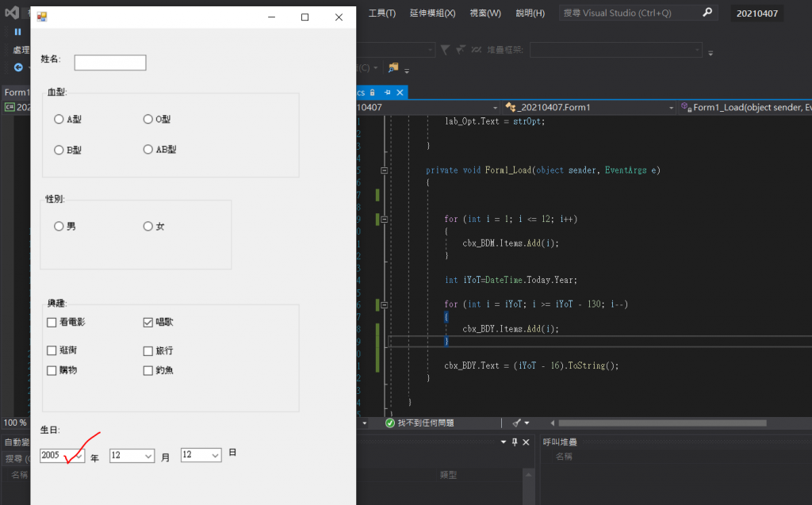Viewport: 812px width, 505px height.
Task: Click the 100 % zoom level control
Action: point(15,423)
